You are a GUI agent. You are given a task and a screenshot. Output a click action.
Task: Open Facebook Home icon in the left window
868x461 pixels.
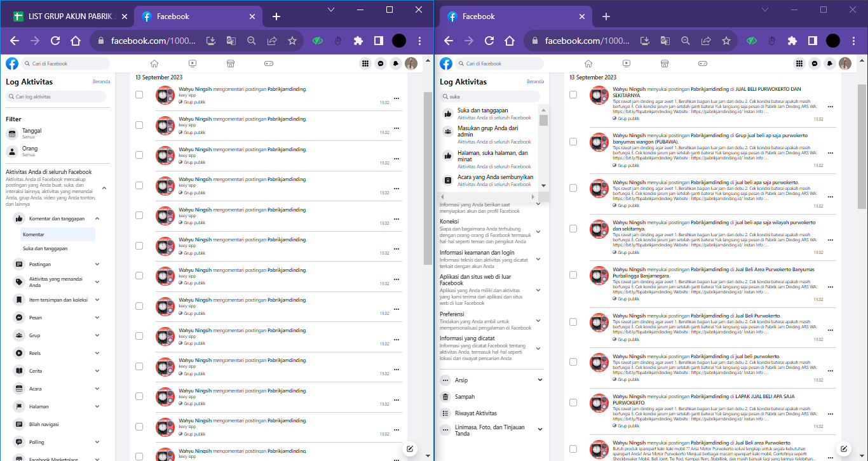[154, 63]
